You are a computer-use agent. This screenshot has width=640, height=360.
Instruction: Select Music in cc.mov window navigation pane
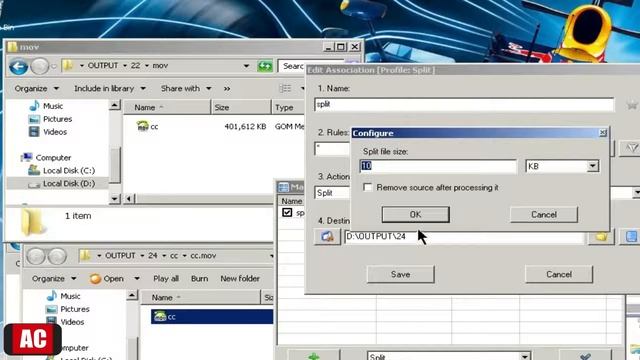pos(63,296)
